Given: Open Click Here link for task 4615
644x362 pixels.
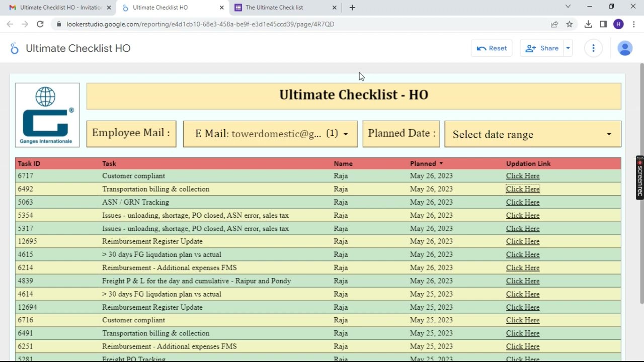Looking at the screenshot, I should coord(523,254).
